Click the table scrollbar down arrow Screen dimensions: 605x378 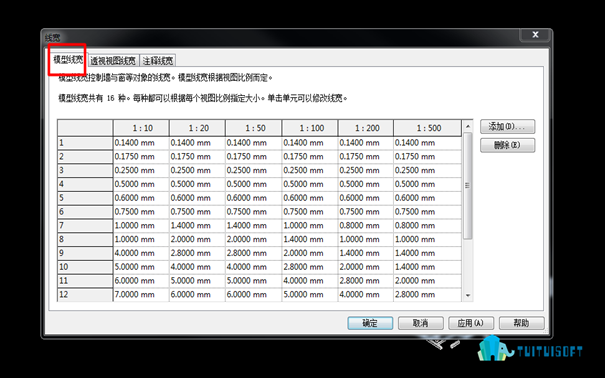pyautogui.click(x=468, y=295)
